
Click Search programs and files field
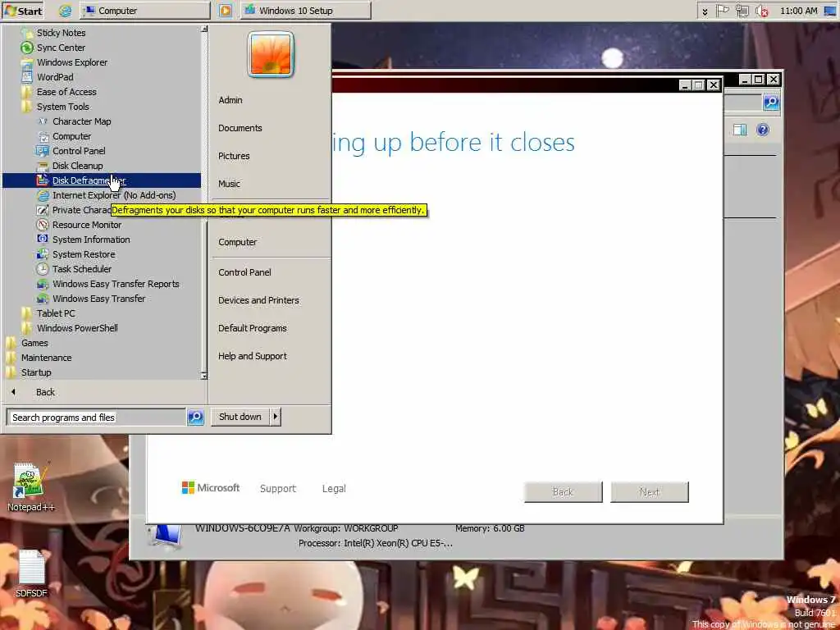click(96, 418)
